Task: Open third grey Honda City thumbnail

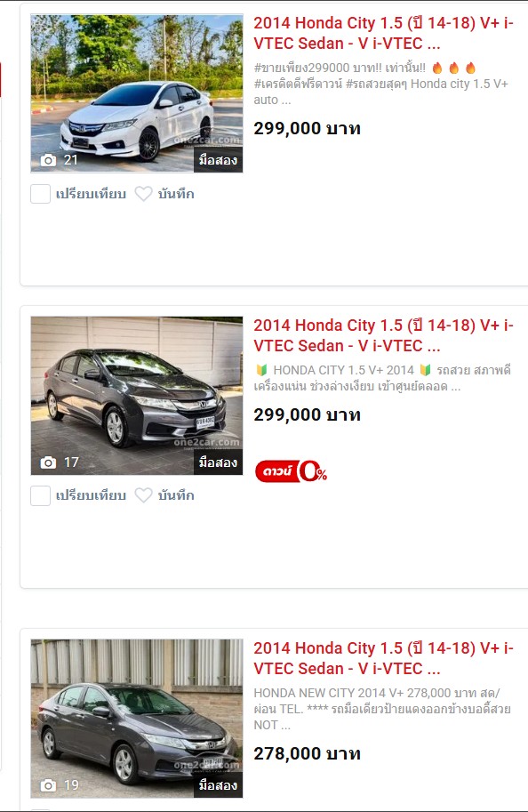Action: click(137, 719)
